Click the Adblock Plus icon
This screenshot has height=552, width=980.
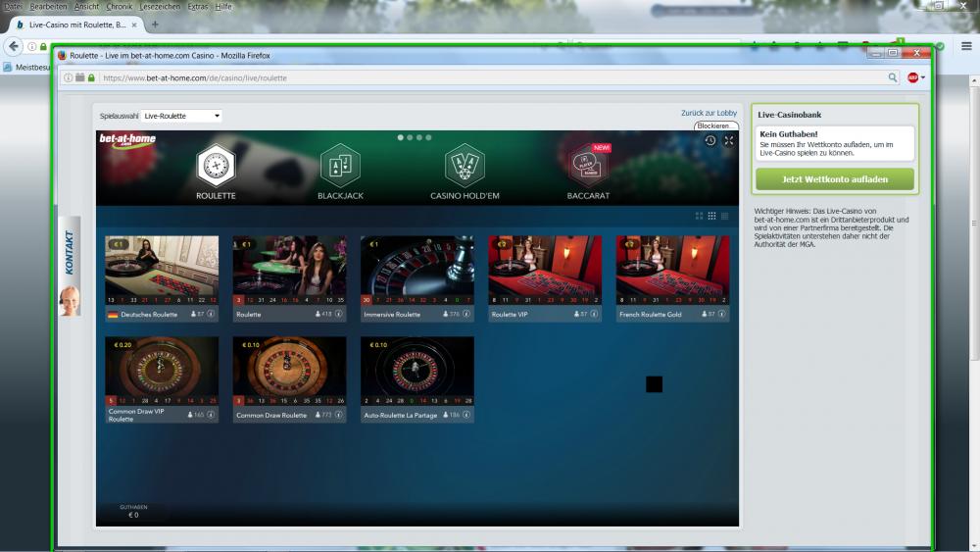click(912, 77)
